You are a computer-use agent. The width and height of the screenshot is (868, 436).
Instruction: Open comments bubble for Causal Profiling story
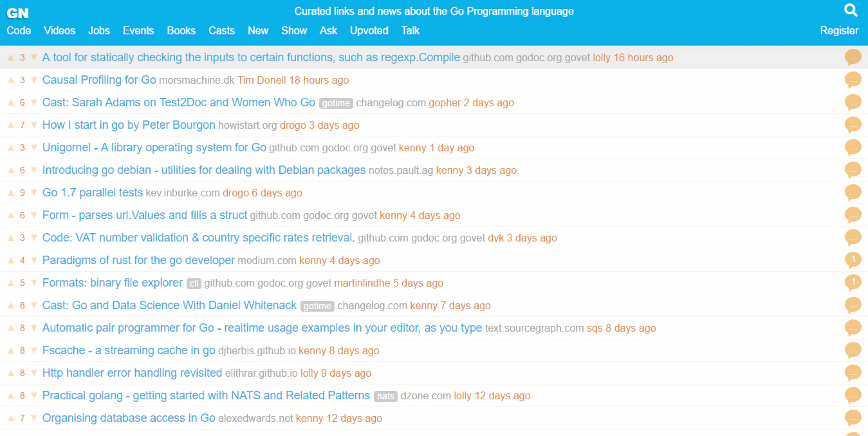point(853,80)
